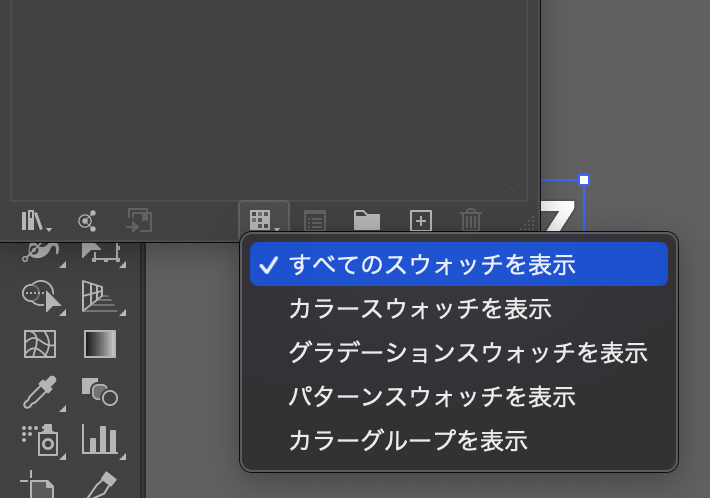Image resolution: width=710 pixels, height=498 pixels.
Task: Select the Blend tool
Action: click(100, 392)
